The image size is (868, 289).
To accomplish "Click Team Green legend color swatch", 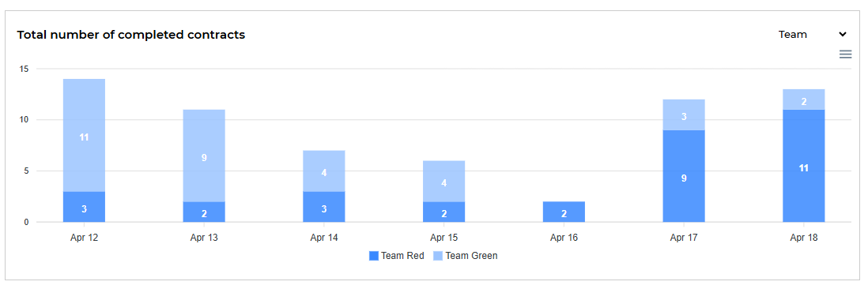I will 439,256.
